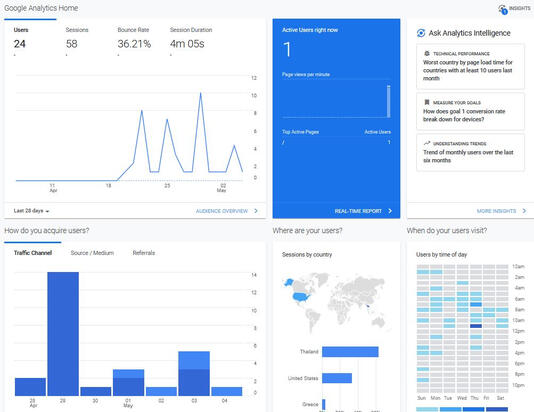Click the stacked bar for 03 May
The image size is (534, 412).
(x=194, y=374)
